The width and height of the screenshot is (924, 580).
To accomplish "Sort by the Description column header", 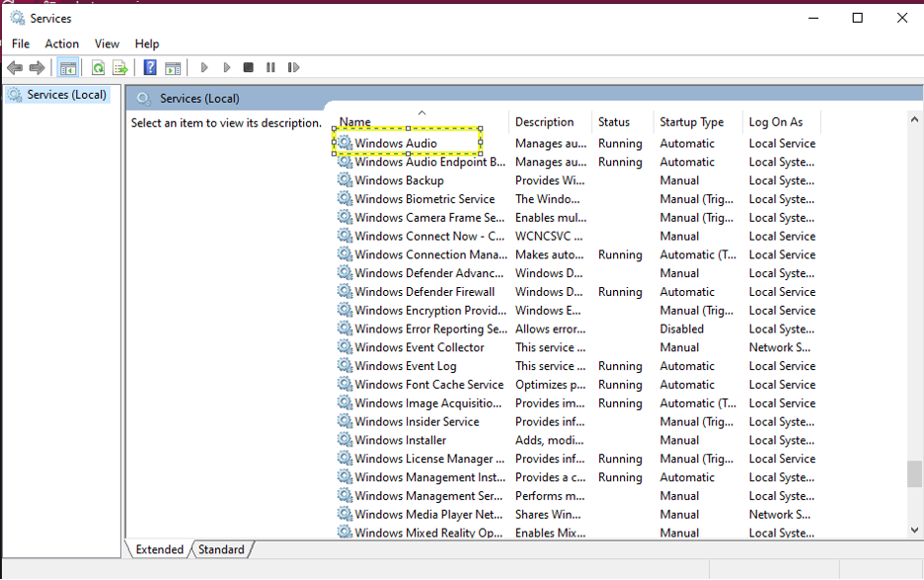I will coord(544,122).
